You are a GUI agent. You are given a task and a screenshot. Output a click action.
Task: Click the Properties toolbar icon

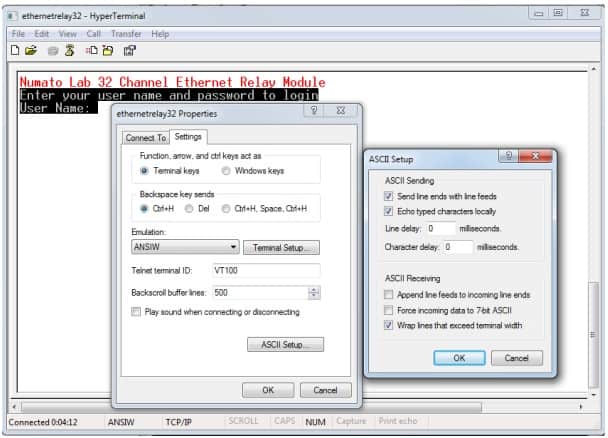click(x=129, y=49)
